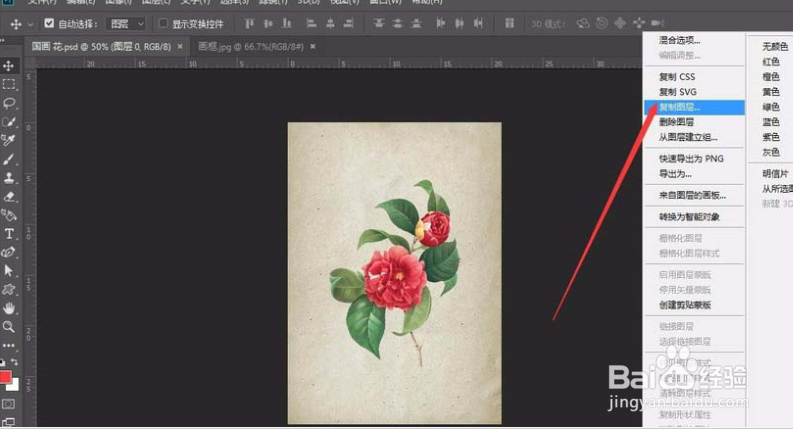Screen dimensions: 793x430
Task: Click the 3D Rotate mode icon
Action: pyautogui.click(x=583, y=23)
